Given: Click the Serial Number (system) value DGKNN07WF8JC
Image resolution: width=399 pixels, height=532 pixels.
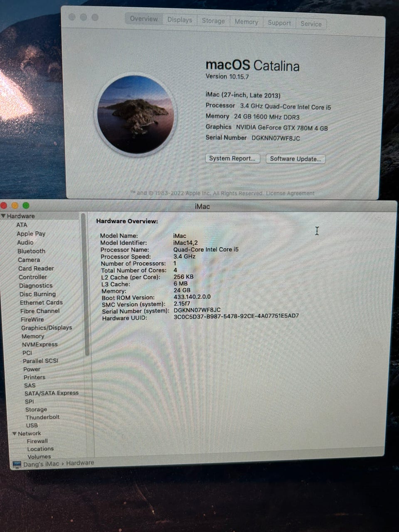Looking at the screenshot, I should [x=197, y=310].
